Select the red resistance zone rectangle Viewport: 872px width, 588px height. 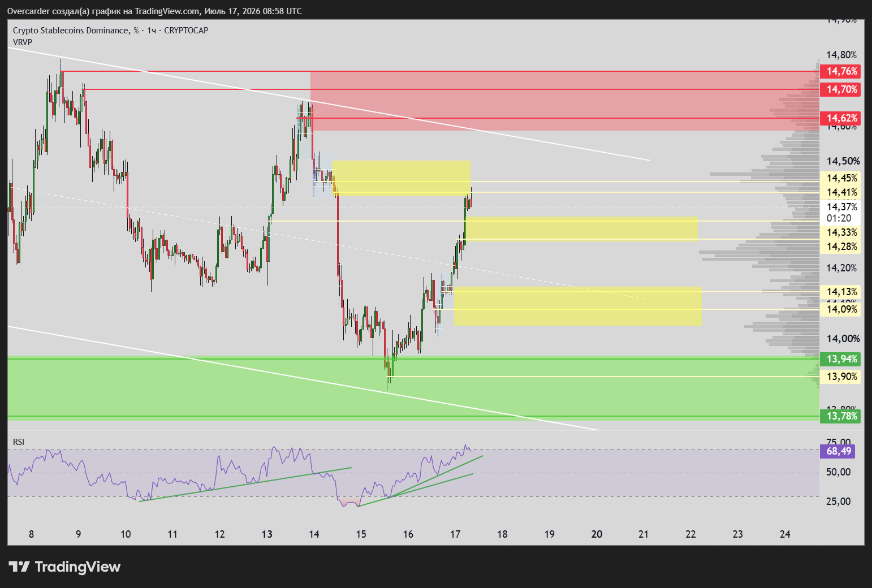[x=565, y=101]
